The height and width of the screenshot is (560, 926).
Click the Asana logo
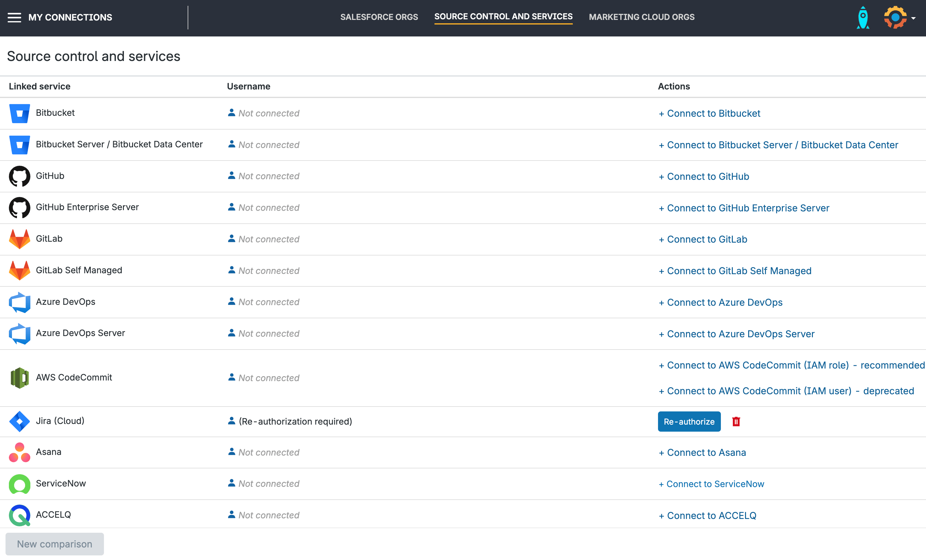point(20,452)
